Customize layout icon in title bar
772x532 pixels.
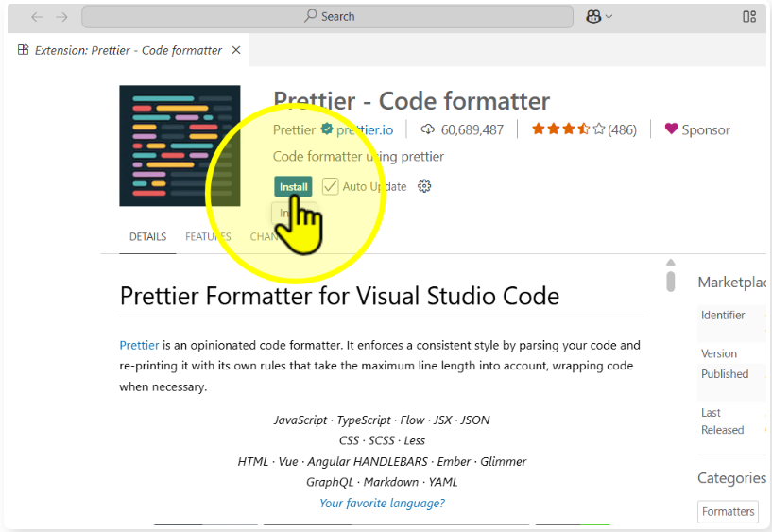pyautogui.click(x=749, y=17)
